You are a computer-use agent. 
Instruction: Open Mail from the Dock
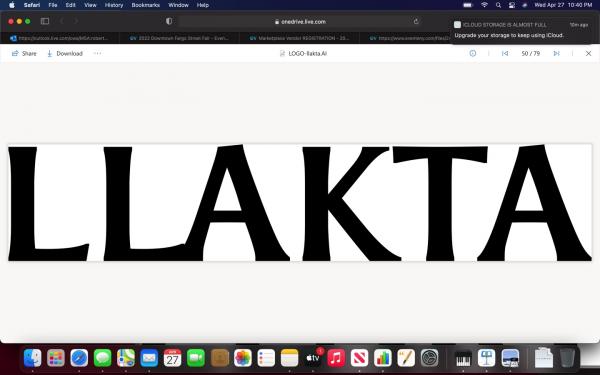click(x=149, y=359)
